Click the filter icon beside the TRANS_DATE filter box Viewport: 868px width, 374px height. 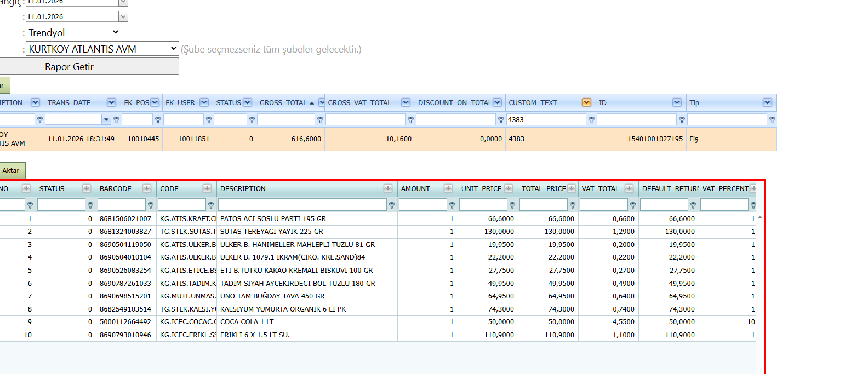click(x=116, y=119)
